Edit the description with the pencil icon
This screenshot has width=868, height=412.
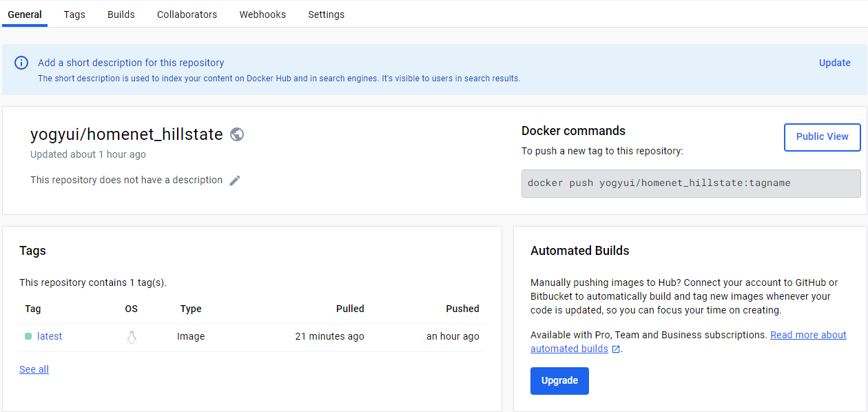[235, 181]
